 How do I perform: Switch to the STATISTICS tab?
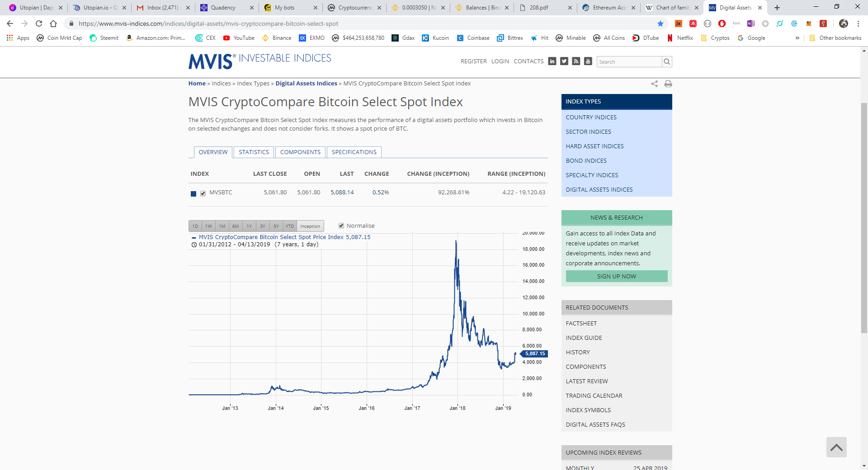pyautogui.click(x=254, y=152)
